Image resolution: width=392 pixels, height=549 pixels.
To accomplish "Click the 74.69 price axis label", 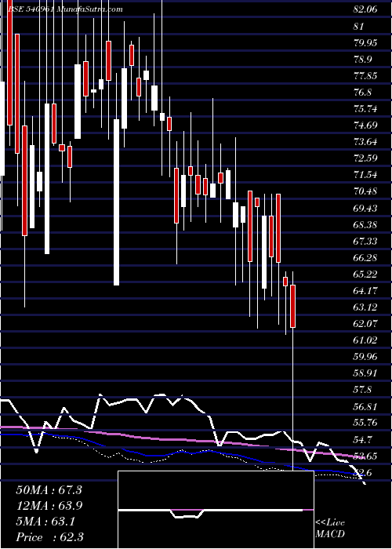I will click(365, 125).
